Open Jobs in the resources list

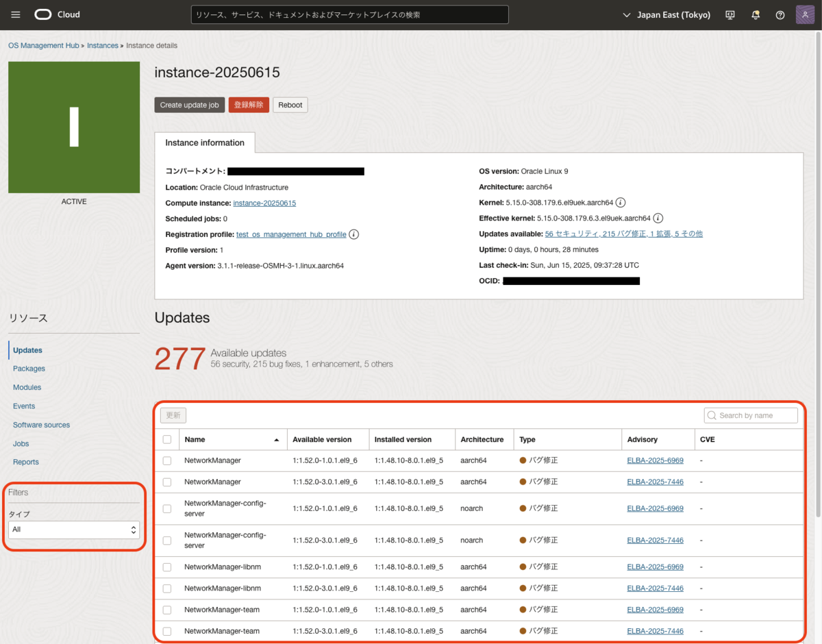21,443
